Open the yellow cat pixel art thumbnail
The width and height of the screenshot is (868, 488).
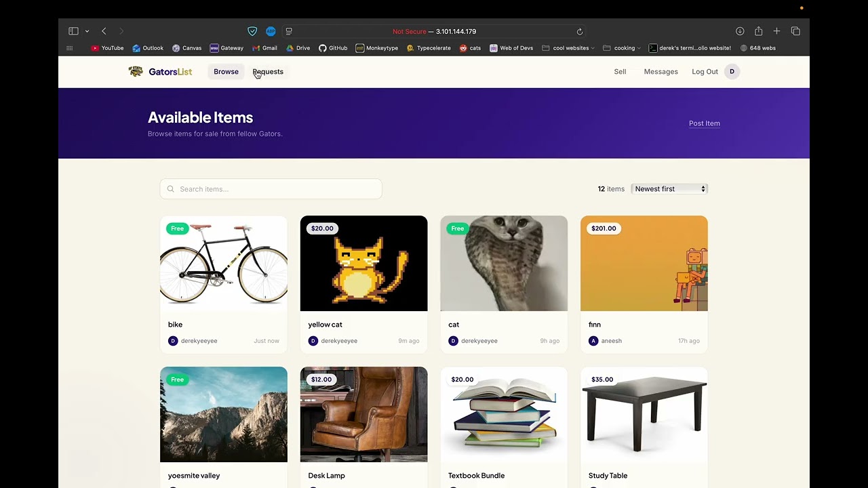tap(363, 264)
